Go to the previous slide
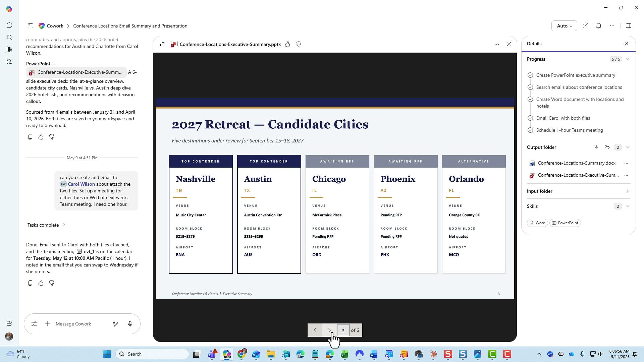The image size is (644, 362). point(315,330)
